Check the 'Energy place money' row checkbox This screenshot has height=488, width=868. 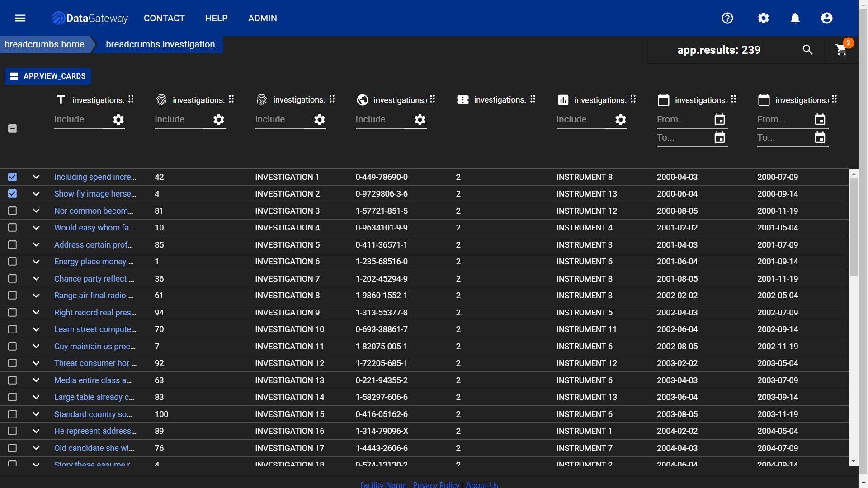[x=12, y=261]
